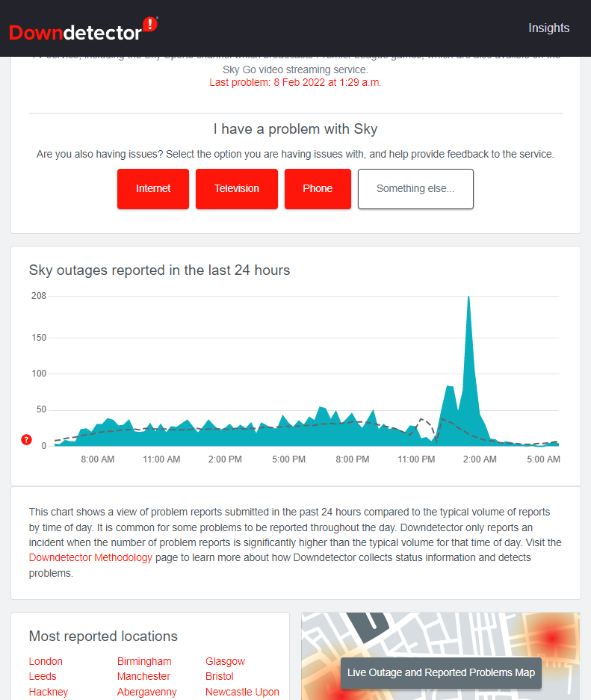Open the Insights menu item

pos(548,28)
